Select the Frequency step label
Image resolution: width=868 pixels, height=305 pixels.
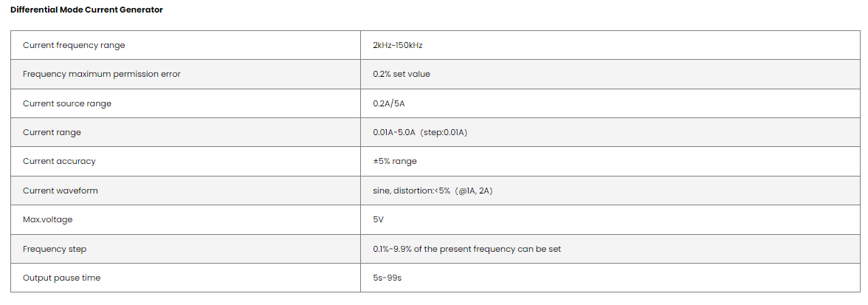coord(55,249)
